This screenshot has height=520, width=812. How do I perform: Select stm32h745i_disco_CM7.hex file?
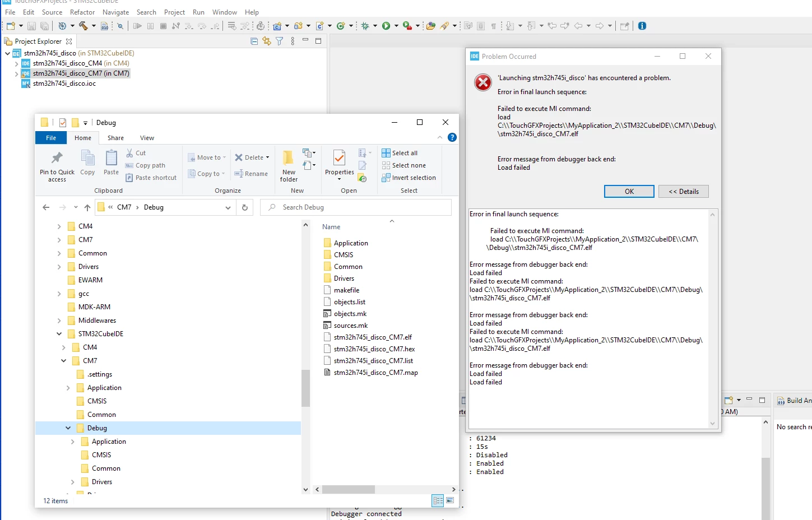(x=374, y=349)
